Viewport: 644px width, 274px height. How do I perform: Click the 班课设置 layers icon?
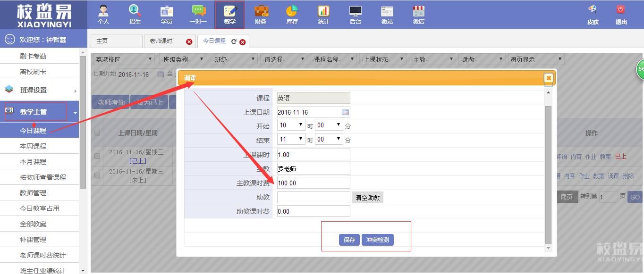pyautogui.click(x=9, y=90)
